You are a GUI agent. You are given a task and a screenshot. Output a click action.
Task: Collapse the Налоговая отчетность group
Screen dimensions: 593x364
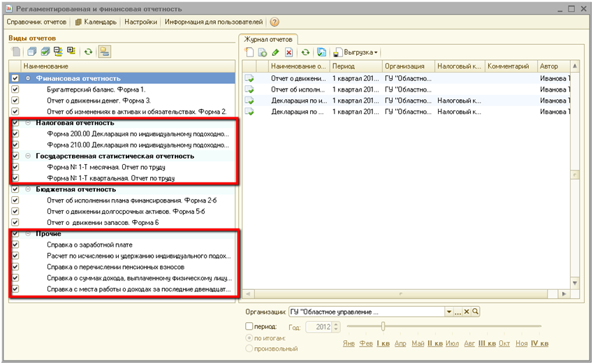pyautogui.click(x=28, y=123)
